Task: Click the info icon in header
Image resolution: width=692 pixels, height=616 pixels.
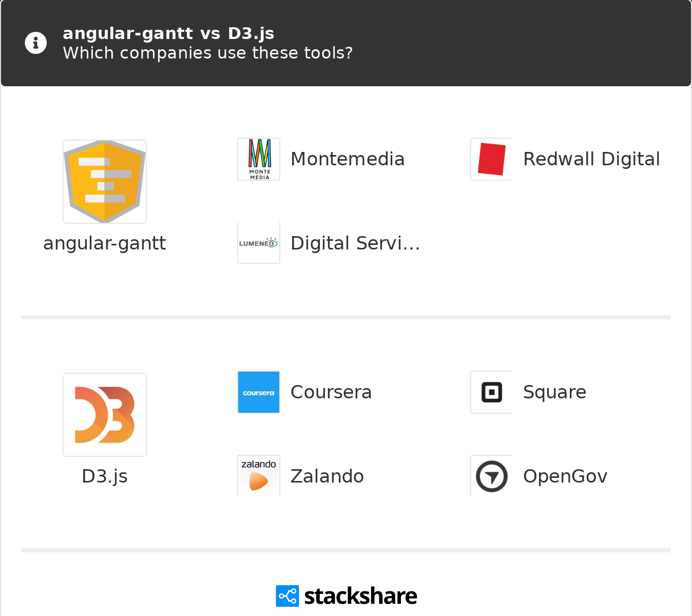Action: coord(36,43)
